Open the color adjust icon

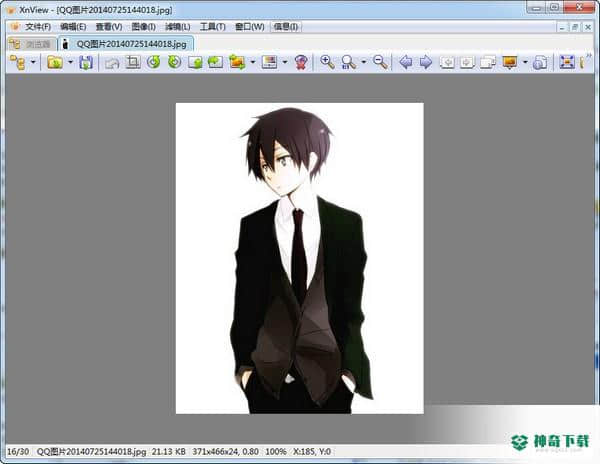pyautogui.click(x=269, y=62)
